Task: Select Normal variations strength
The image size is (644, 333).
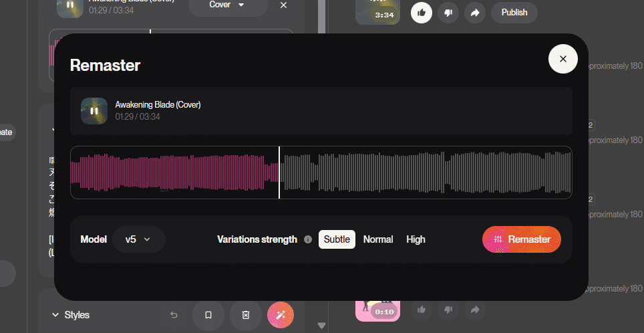Action: click(378, 239)
